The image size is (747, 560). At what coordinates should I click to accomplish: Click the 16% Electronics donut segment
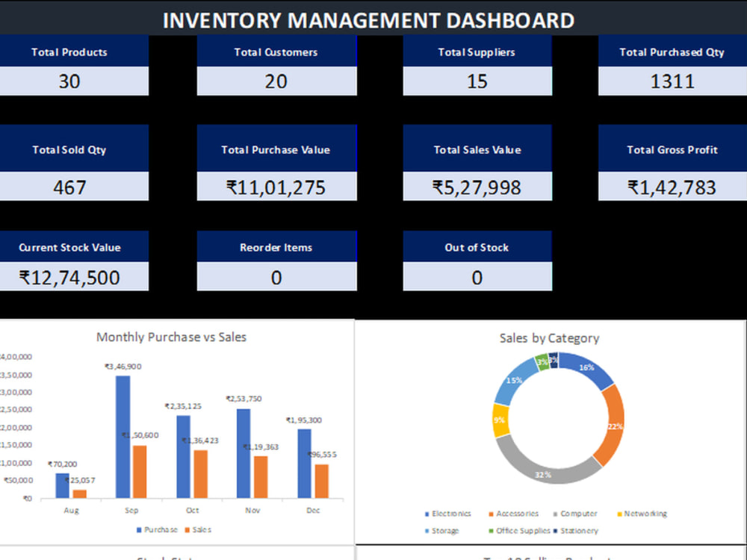pyautogui.click(x=587, y=369)
